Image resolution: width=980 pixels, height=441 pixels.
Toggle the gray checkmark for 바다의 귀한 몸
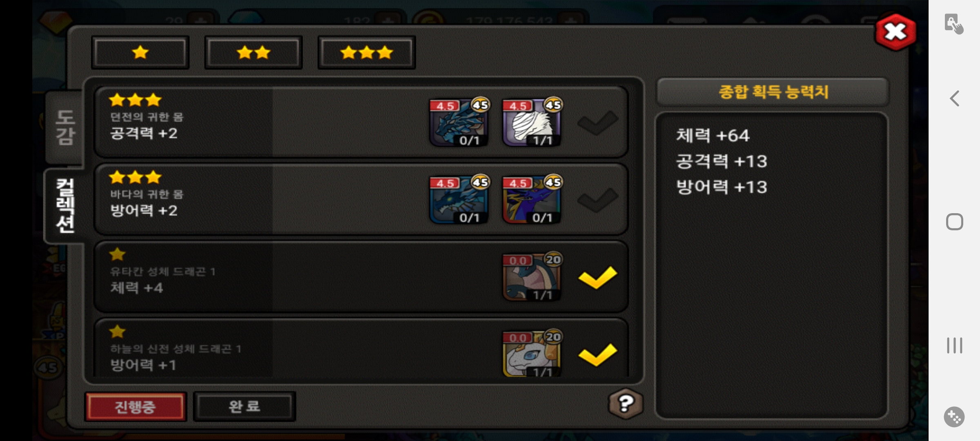pos(597,200)
